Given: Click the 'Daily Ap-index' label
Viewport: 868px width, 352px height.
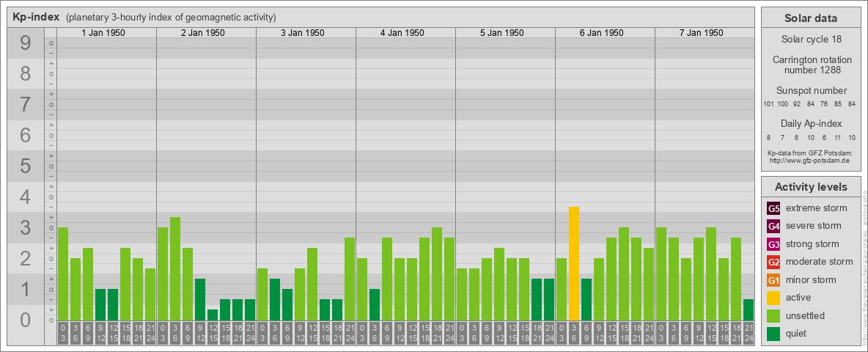Looking at the screenshot, I should coord(811,123).
